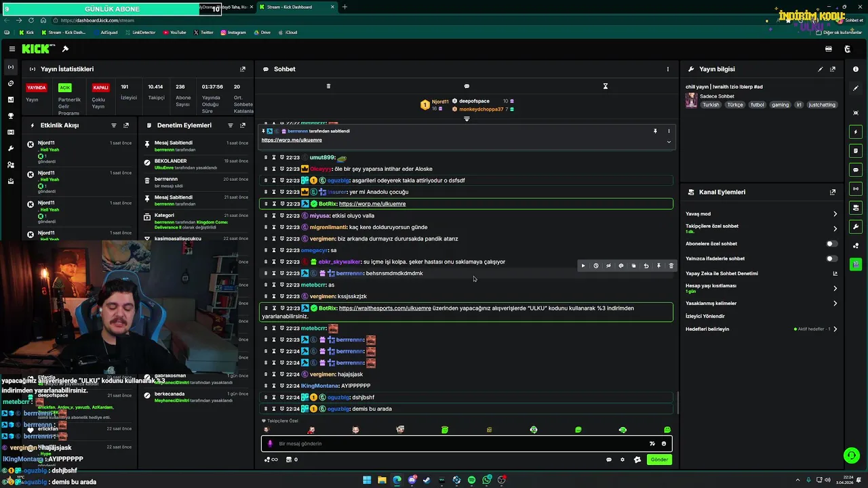
Task: Open the video clips icon in the left sidebar
Action: (10, 132)
